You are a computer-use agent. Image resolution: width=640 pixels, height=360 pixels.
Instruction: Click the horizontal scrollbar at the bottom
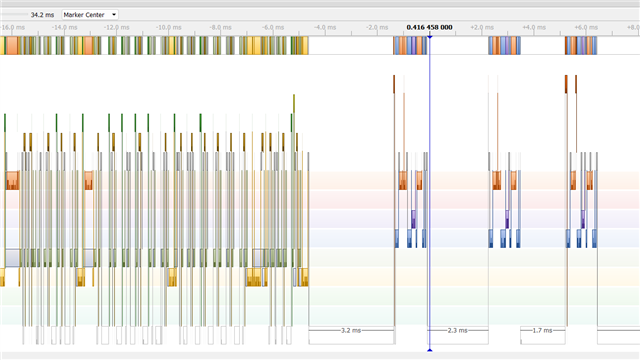[320, 356]
